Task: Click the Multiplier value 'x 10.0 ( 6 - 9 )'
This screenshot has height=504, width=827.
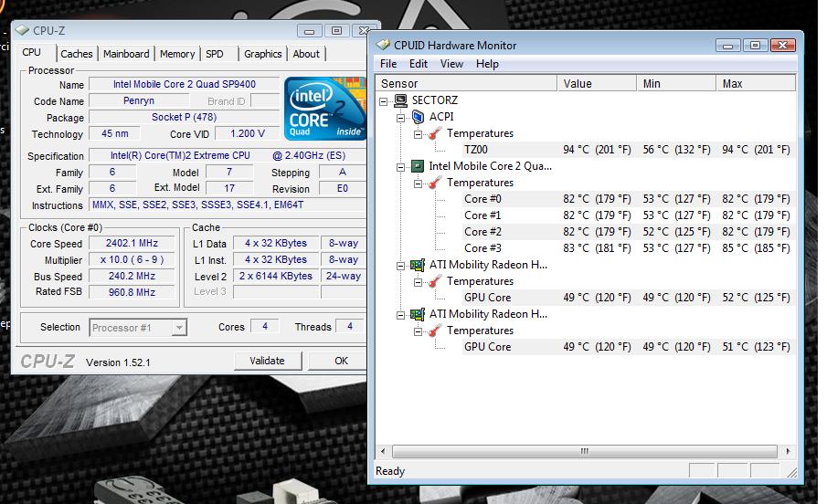Action: click(132, 260)
